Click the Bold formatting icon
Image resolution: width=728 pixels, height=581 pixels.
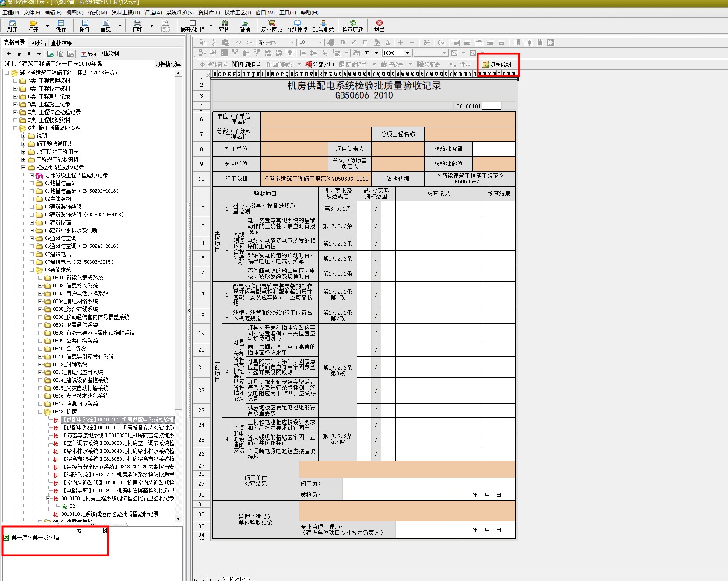[x=342, y=42]
